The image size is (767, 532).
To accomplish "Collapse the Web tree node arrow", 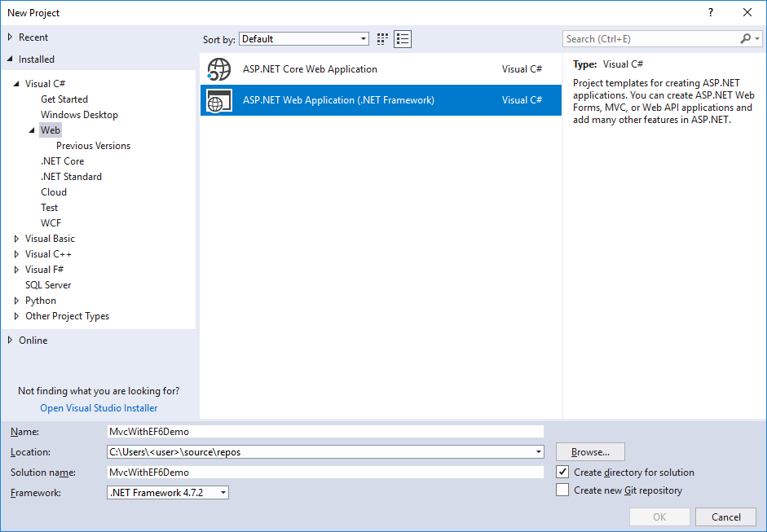I will click(33, 130).
